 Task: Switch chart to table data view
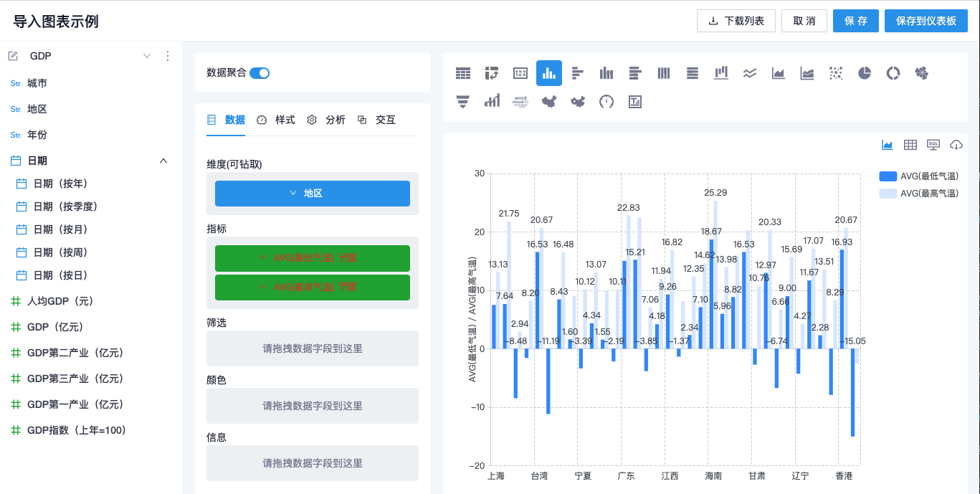pyautogui.click(x=910, y=145)
